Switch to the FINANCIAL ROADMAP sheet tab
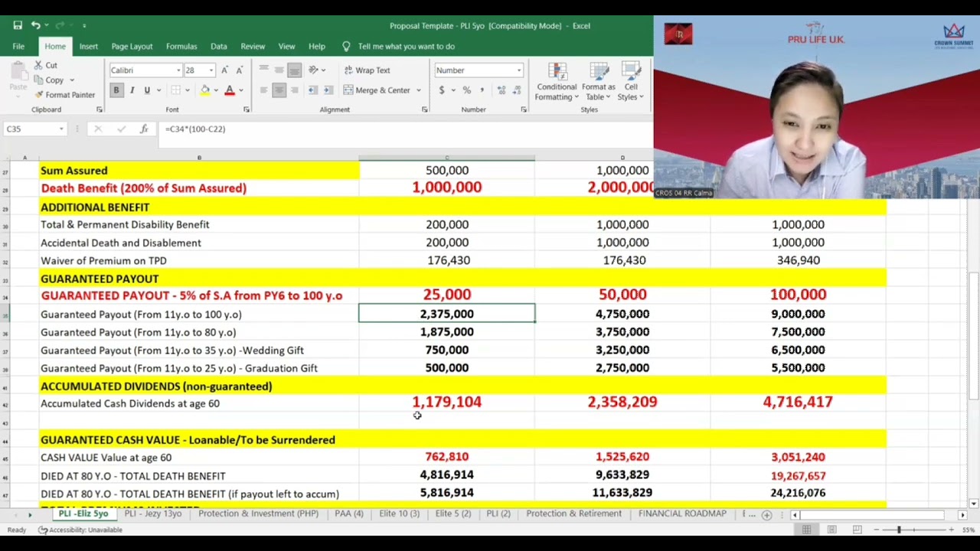This screenshot has height=551, width=980. 682,514
